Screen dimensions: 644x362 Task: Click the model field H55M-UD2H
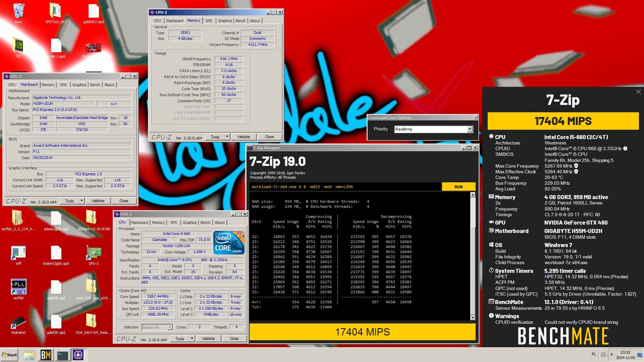point(63,104)
